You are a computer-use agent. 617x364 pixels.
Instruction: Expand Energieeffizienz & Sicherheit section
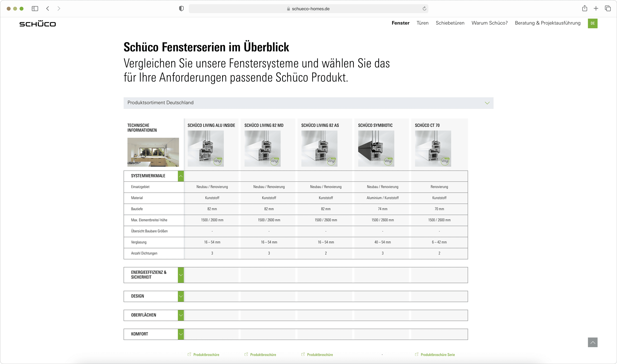coord(181,275)
